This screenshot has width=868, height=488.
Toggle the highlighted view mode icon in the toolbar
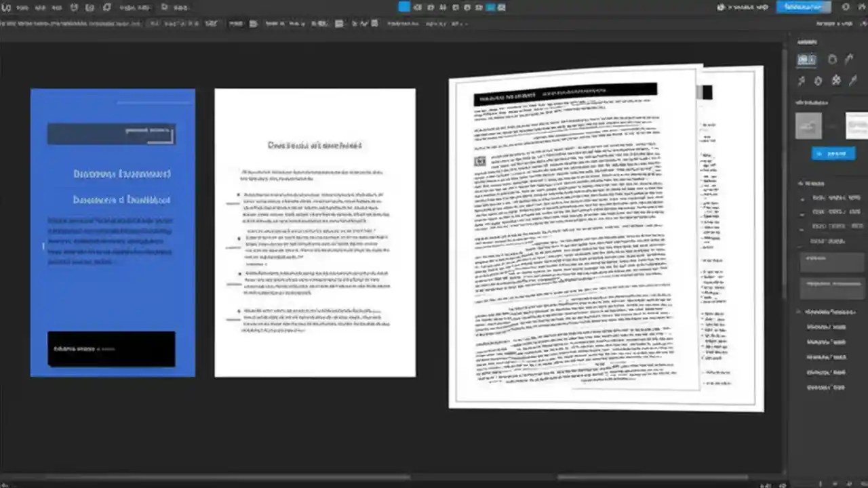tap(492, 7)
